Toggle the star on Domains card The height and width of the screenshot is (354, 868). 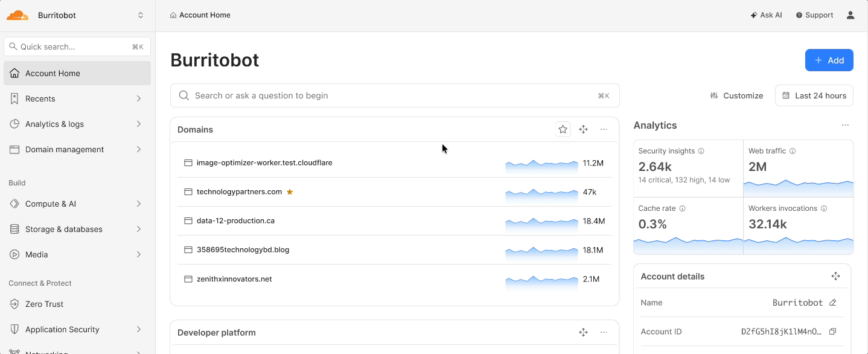563,129
